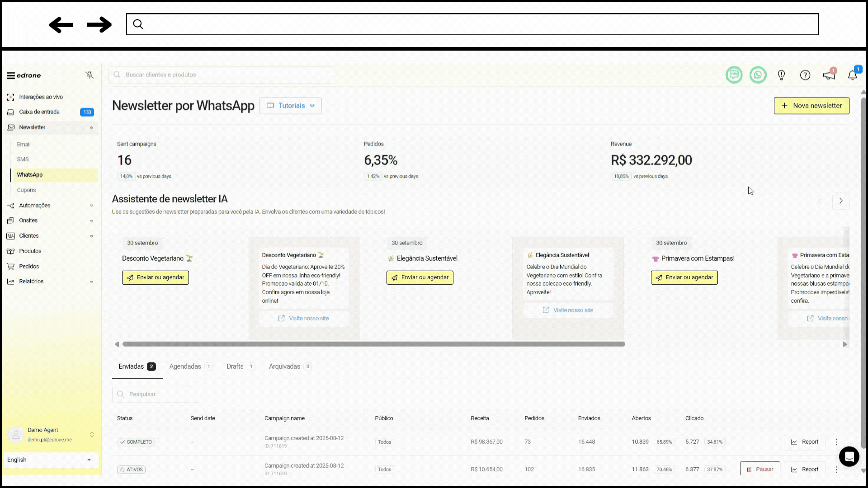This screenshot has height=488, width=868.
Task: Open the notifications bell icon
Action: [x=853, y=75]
